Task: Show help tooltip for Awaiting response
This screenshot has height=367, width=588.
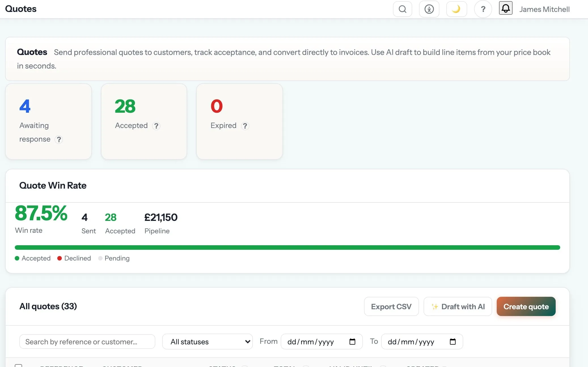Action: point(59,140)
